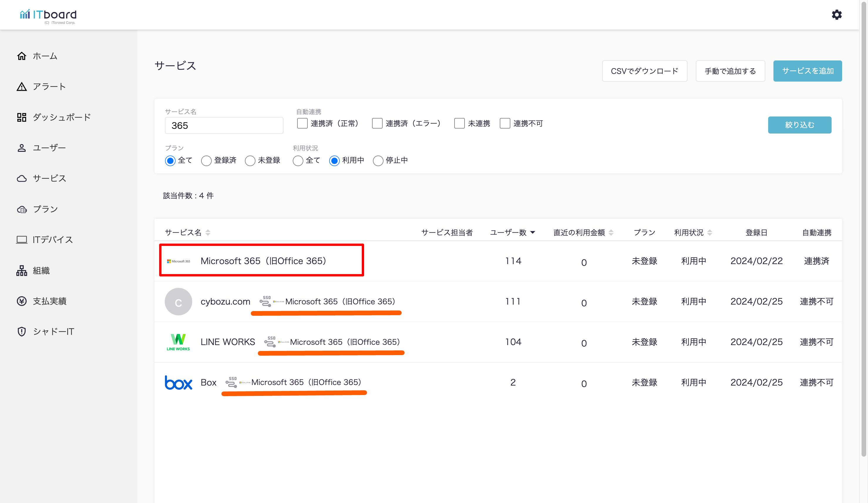The image size is (868, 503).
Task: Click the サービス名 search input field
Action: coord(224,126)
